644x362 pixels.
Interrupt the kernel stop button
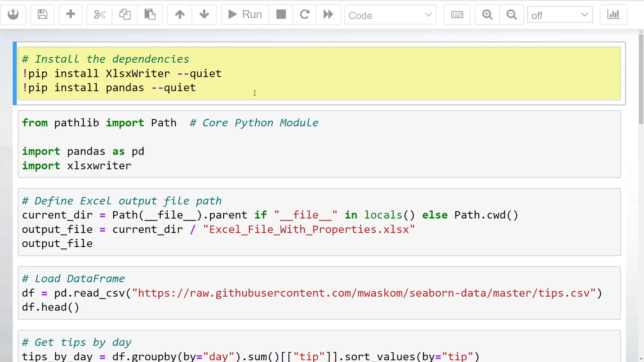tap(281, 14)
